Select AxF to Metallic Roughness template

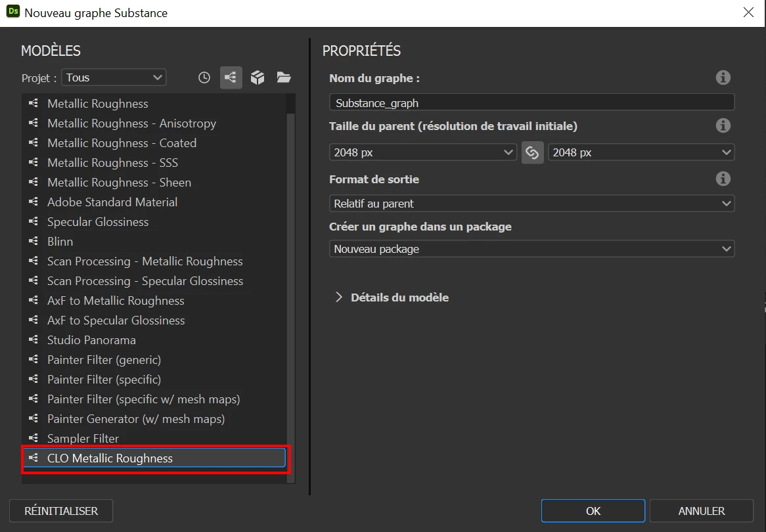point(154,300)
